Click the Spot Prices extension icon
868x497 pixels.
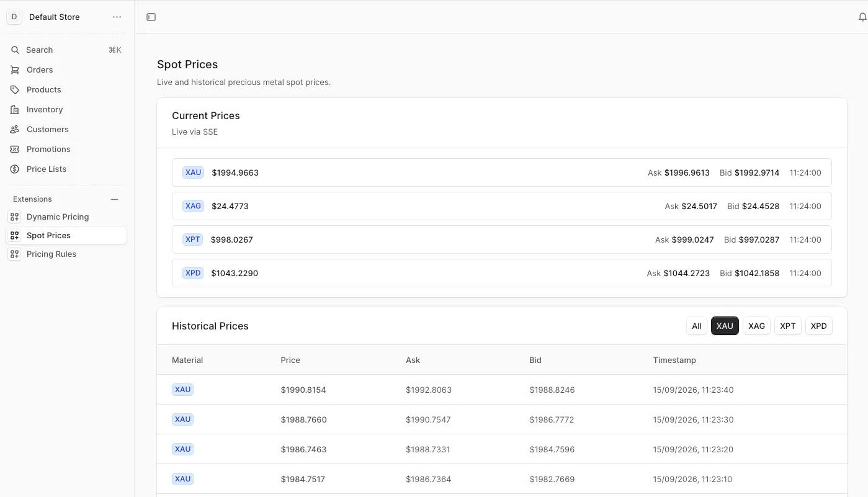[15, 235]
